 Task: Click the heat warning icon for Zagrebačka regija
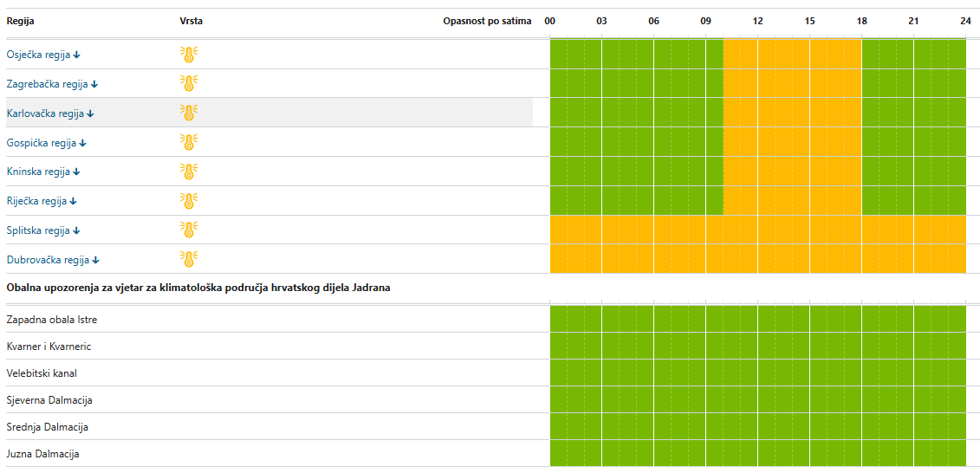(188, 83)
